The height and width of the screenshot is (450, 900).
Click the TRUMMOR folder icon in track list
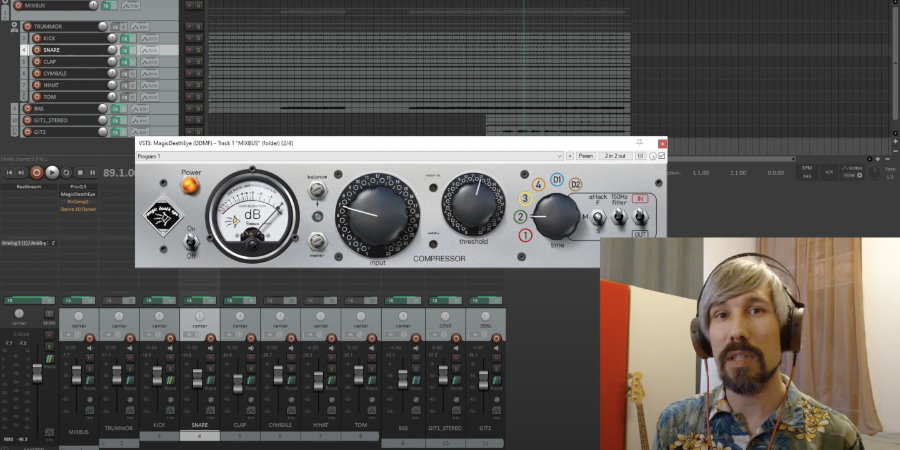coord(14,25)
